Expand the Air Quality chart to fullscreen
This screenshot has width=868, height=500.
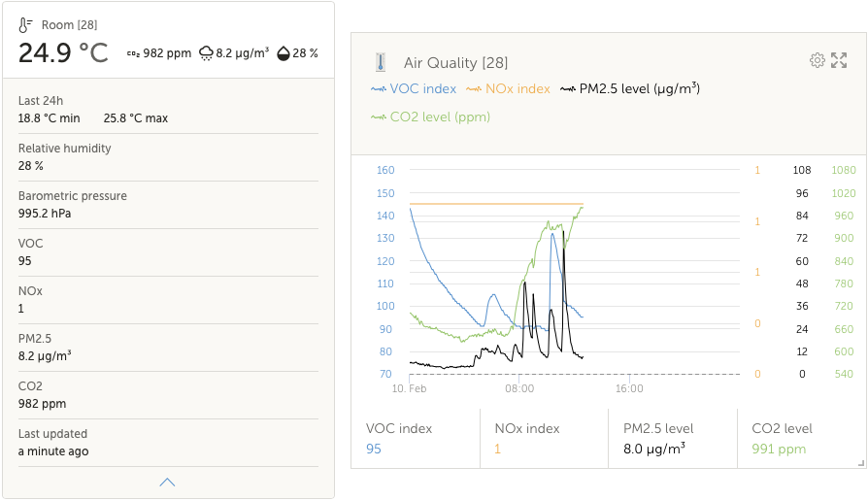coord(840,61)
